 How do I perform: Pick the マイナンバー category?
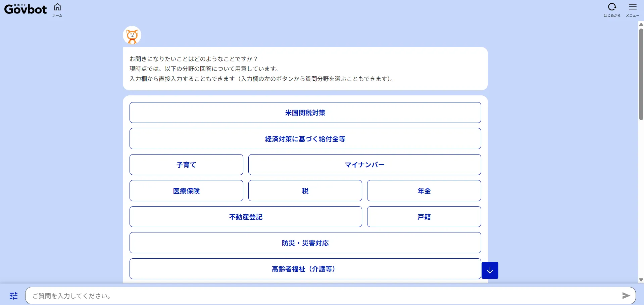point(364,165)
